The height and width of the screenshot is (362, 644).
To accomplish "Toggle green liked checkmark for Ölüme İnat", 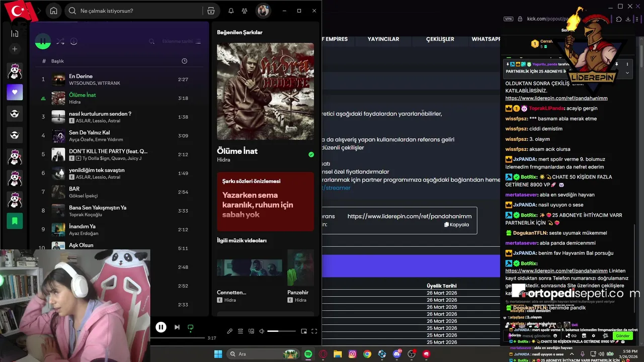I will [x=311, y=154].
